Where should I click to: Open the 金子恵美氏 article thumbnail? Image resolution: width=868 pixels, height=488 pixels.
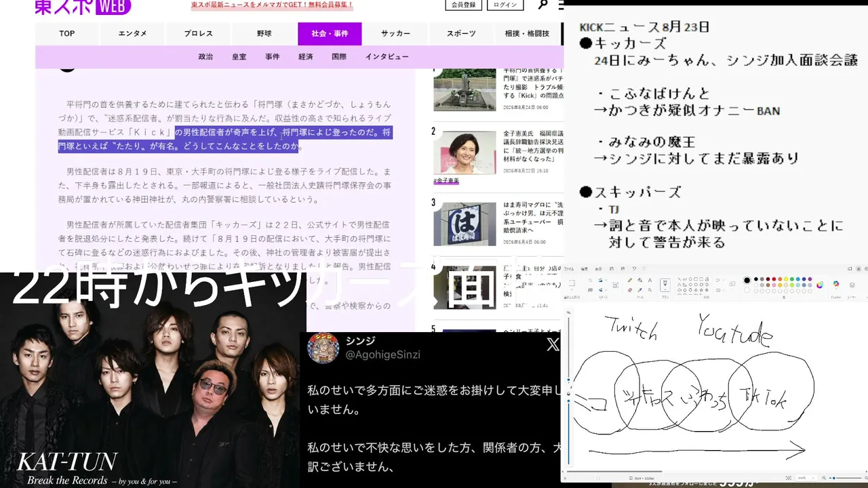click(465, 152)
